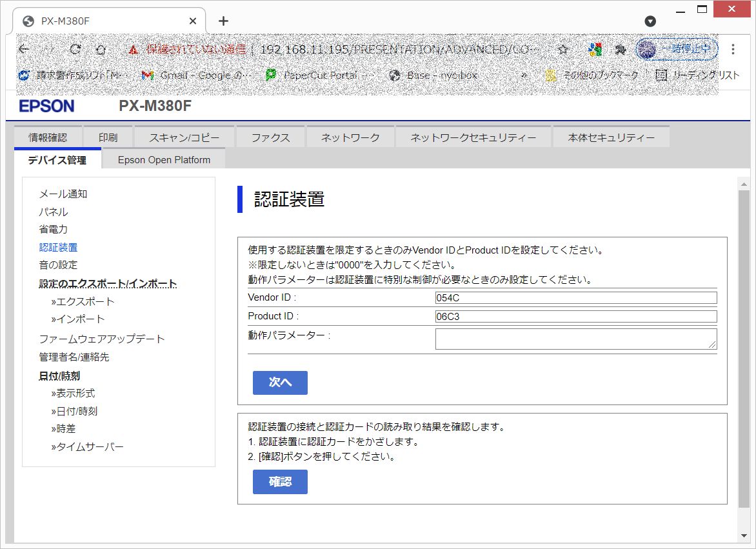
Task: Open the ファクス tab
Action: [270, 137]
